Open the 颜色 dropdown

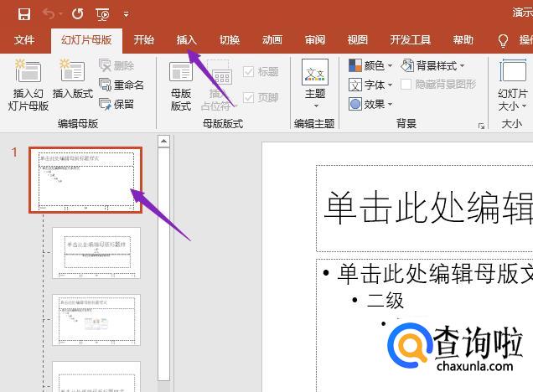370,65
